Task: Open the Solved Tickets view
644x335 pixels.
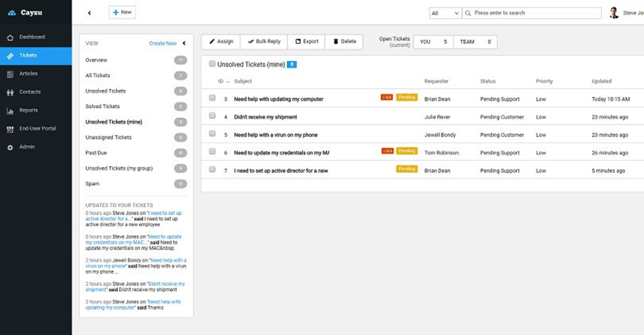Action: tap(103, 106)
